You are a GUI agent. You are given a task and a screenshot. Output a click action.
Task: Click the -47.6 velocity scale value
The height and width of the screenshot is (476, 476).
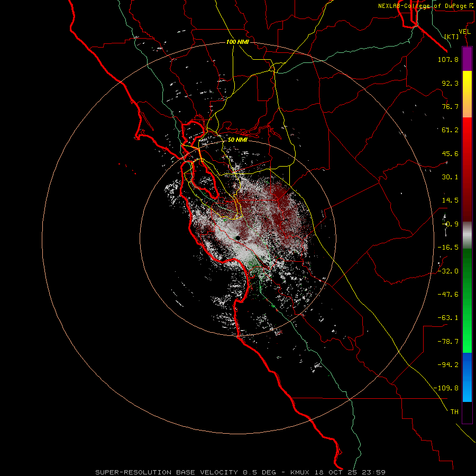click(448, 295)
